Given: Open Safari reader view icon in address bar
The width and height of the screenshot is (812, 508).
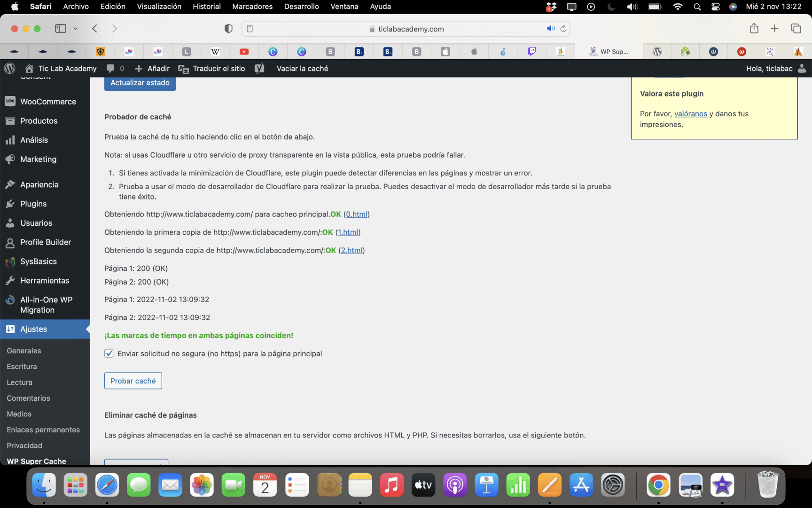Looking at the screenshot, I should pyautogui.click(x=250, y=29).
